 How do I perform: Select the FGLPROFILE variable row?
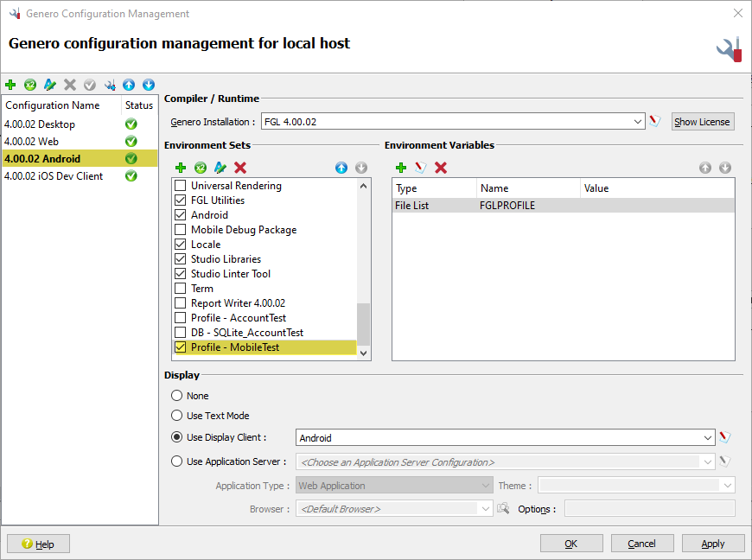(x=519, y=205)
